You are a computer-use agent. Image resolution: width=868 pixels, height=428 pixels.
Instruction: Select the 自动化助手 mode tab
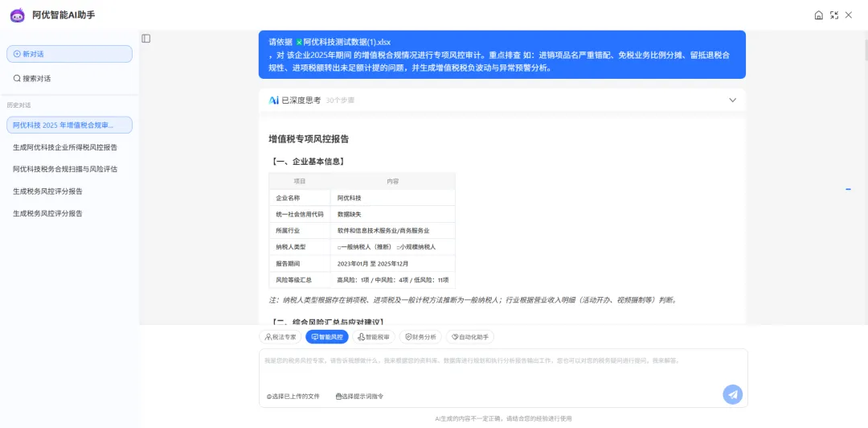[x=470, y=337]
